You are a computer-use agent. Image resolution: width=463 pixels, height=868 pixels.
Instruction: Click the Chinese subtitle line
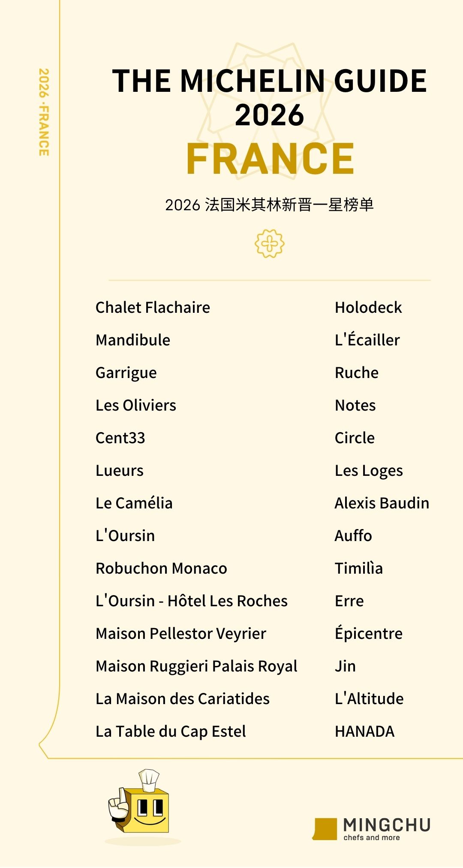point(269,205)
